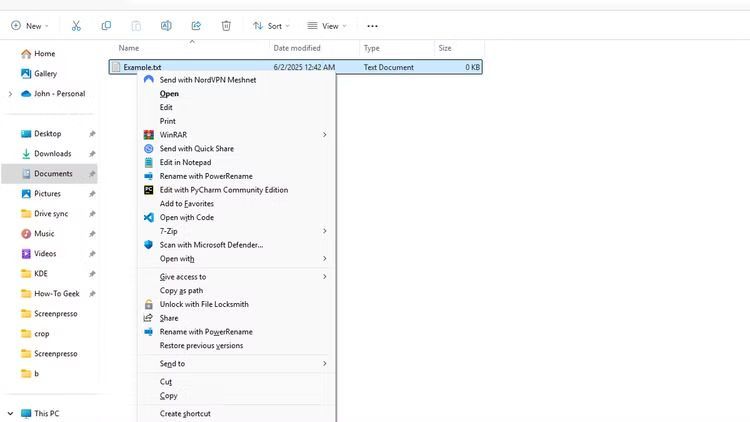Choose Unlock with File Locksmith
This screenshot has width=750, height=422.
[x=204, y=304]
